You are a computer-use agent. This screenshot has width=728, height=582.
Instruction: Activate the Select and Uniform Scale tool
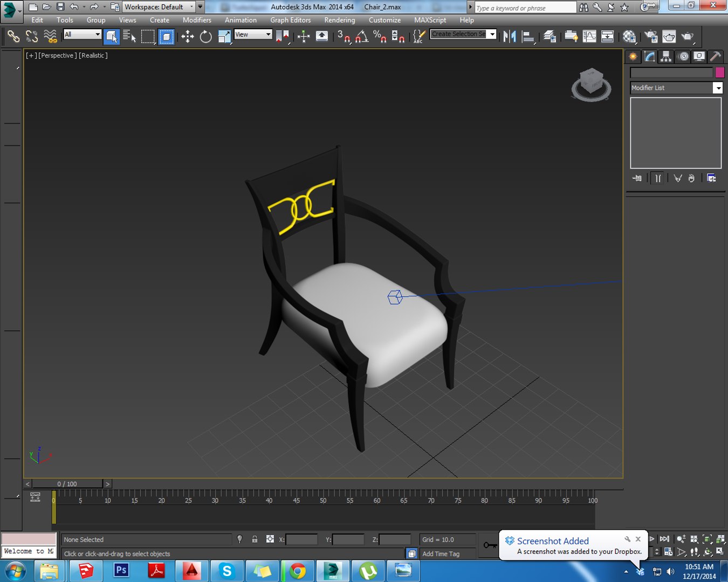click(224, 36)
